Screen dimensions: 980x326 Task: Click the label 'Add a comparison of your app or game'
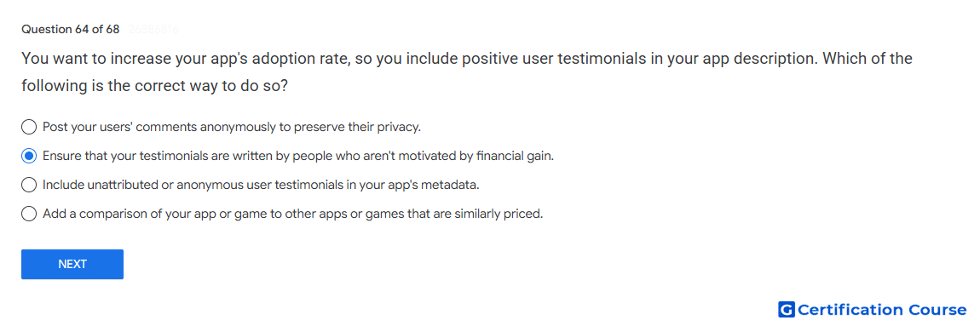(x=292, y=214)
